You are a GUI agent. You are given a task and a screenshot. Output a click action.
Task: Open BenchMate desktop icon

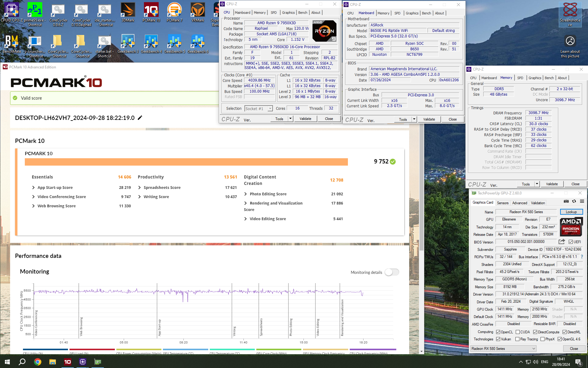[12, 44]
